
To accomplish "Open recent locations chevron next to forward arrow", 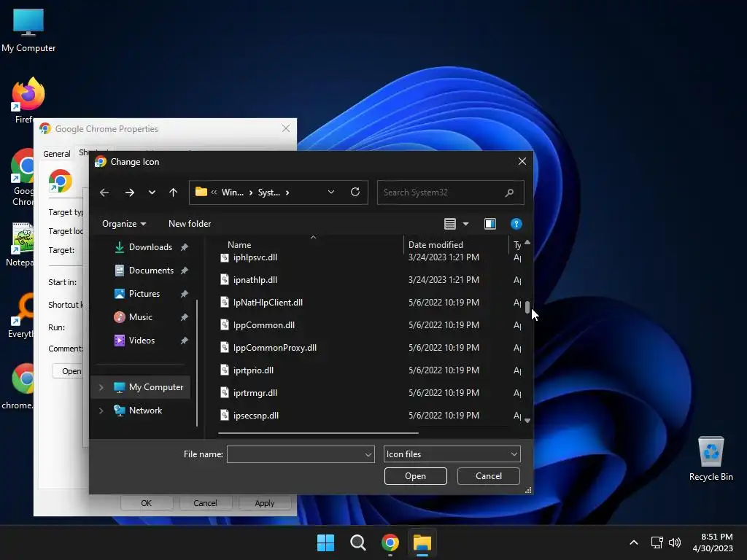I will 152,192.
